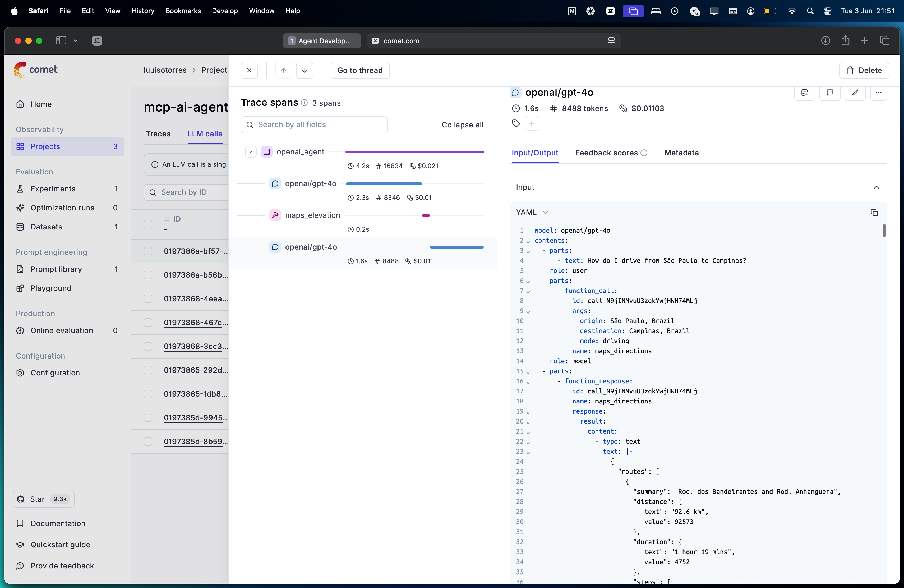Tick the checkbox beside row 01973865-292d
Viewport: 904px width, 588px height.
(x=148, y=370)
